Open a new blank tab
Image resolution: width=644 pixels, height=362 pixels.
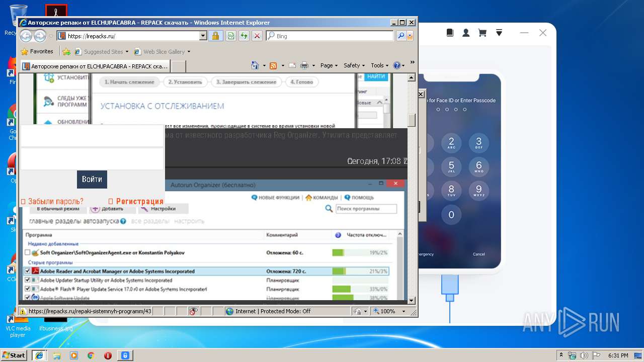pyautogui.click(x=179, y=66)
